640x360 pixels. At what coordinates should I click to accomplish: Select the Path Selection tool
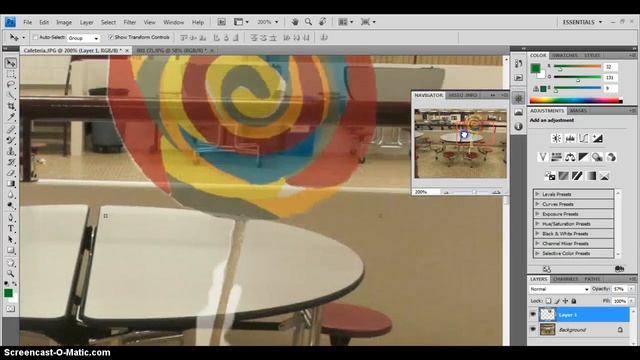tap(11, 239)
